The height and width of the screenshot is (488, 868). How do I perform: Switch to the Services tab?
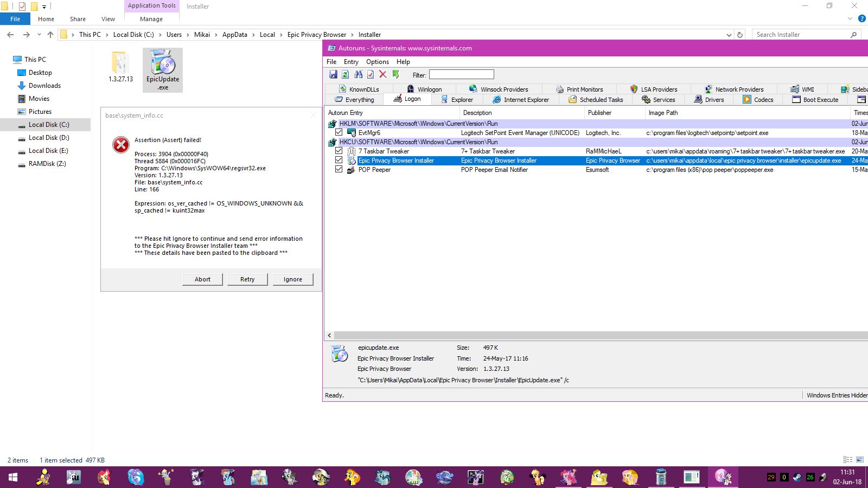coord(659,100)
